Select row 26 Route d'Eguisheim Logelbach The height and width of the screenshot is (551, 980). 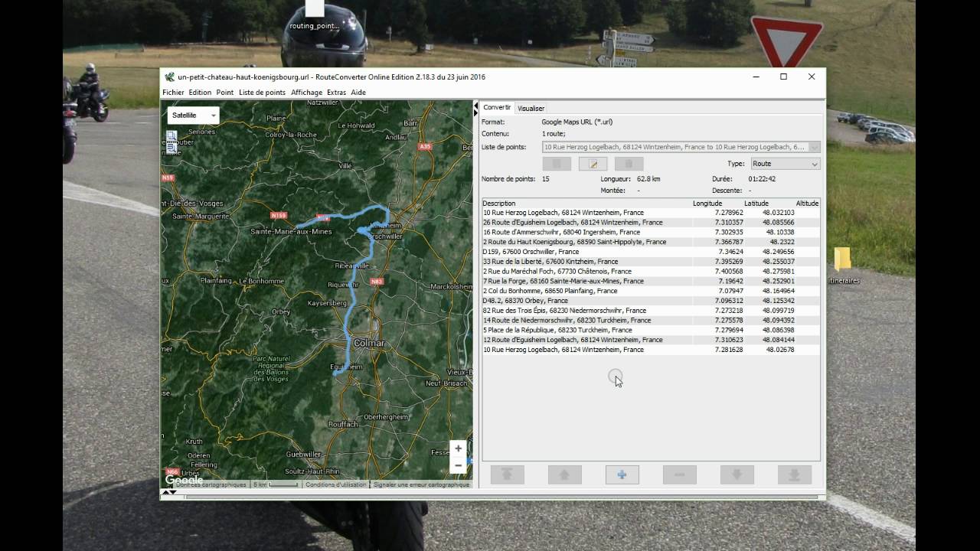[x=651, y=223]
